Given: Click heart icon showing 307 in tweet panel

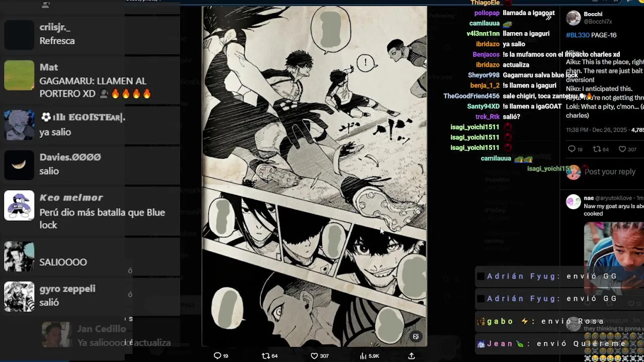Looking at the screenshot, I should click(x=622, y=149).
